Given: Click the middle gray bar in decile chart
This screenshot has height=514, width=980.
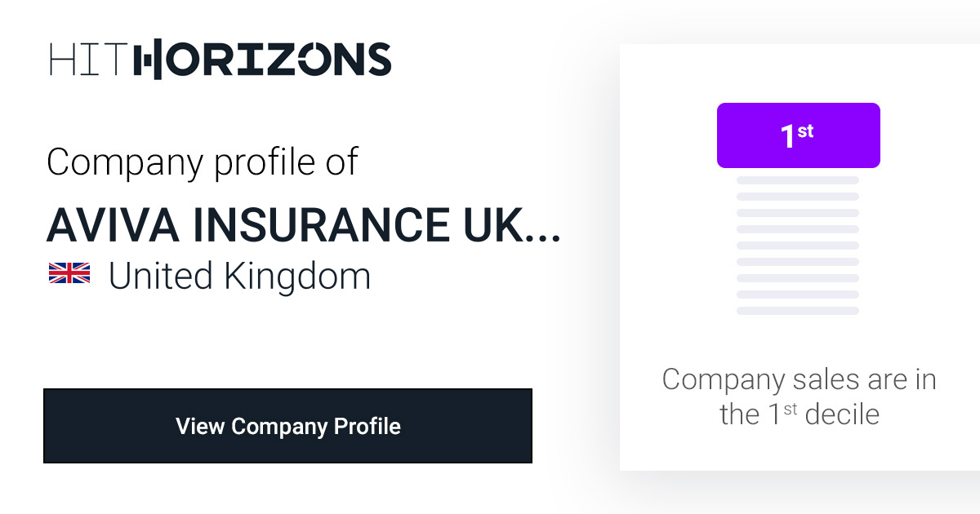Looking at the screenshot, I should point(798,246).
